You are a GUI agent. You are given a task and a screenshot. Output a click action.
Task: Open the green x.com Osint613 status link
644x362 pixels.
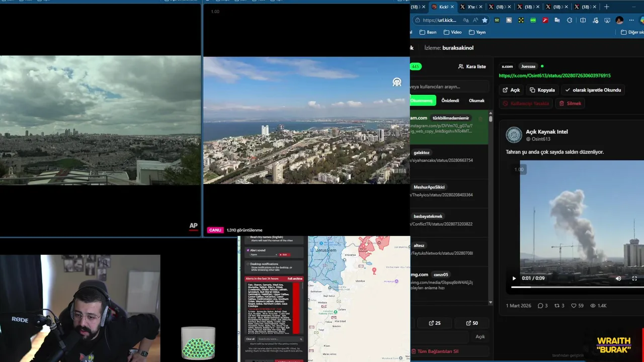(554, 75)
